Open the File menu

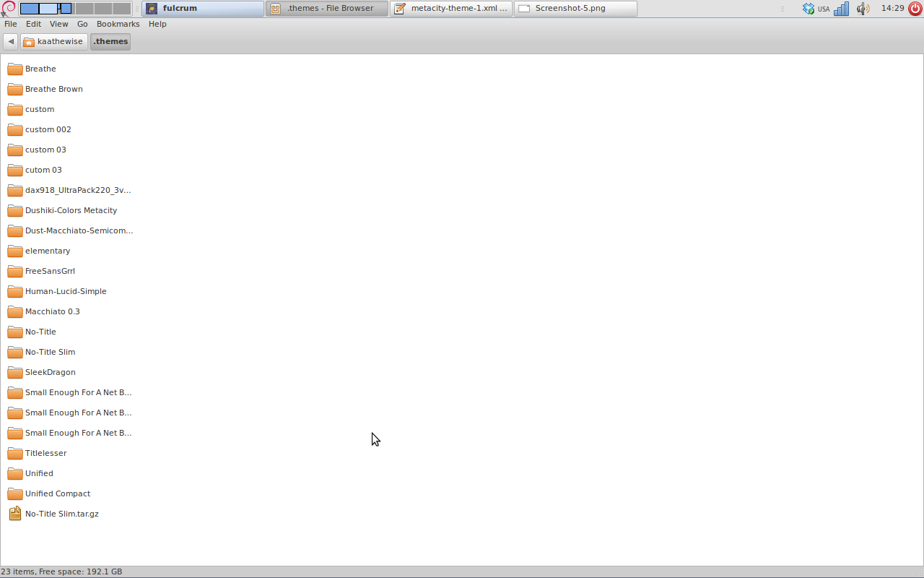tap(11, 24)
